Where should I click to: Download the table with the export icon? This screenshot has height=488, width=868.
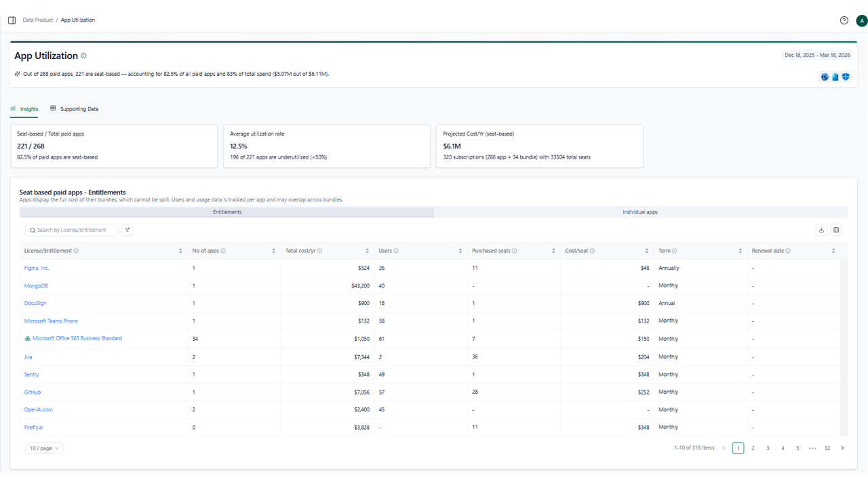tap(821, 230)
